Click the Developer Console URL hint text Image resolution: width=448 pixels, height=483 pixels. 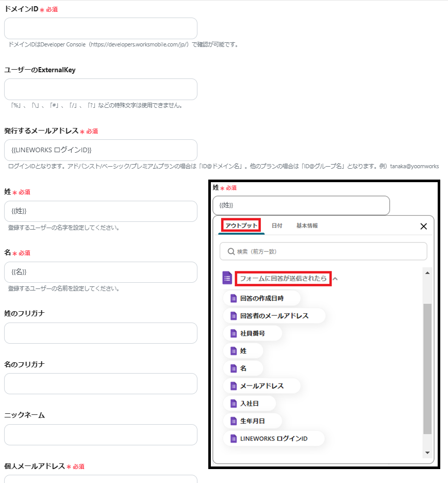coord(123,45)
